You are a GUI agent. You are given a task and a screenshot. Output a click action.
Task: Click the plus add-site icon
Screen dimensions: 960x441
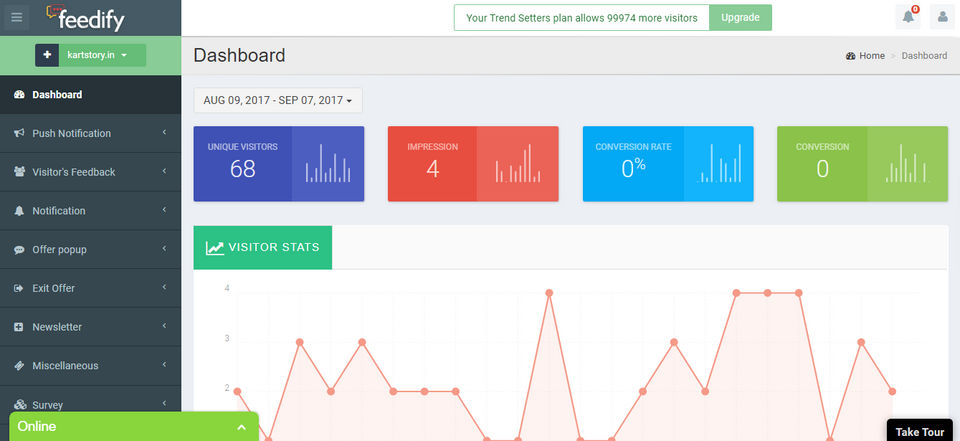(47, 55)
